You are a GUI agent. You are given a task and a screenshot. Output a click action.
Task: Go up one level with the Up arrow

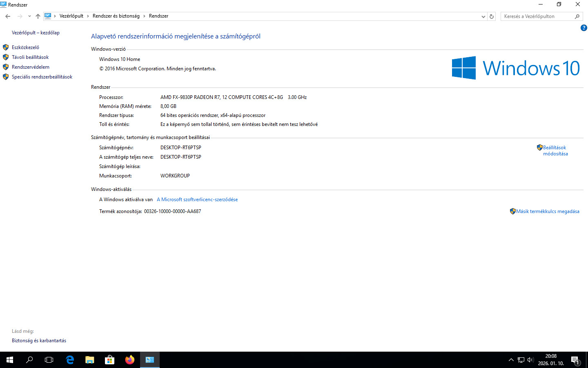point(38,16)
